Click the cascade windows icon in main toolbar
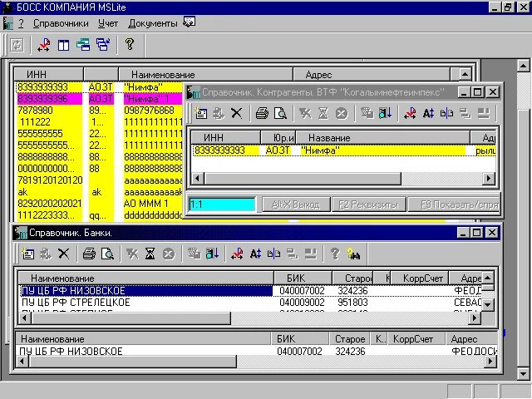The width and height of the screenshot is (532, 399). [83, 45]
